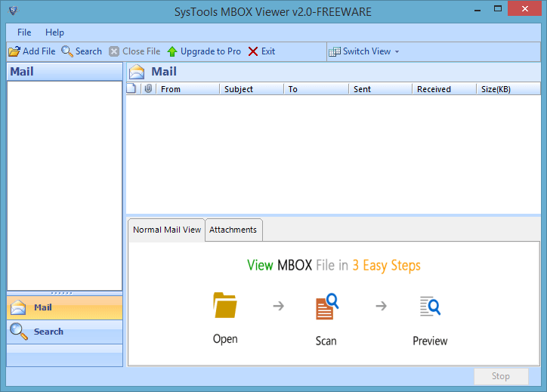The image size is (547, 392).
Task: Switch to the Attachments tab
Action: [233, 230]
